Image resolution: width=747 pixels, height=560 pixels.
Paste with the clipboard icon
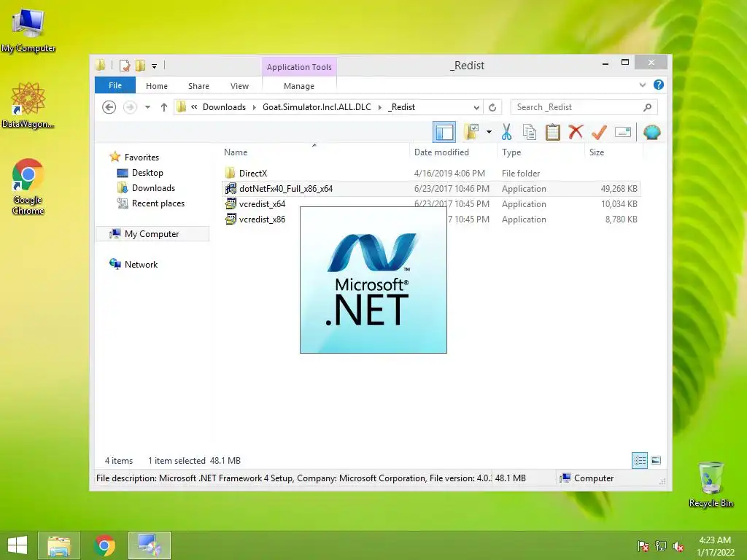pyautogui.click(x=553, y=132)
